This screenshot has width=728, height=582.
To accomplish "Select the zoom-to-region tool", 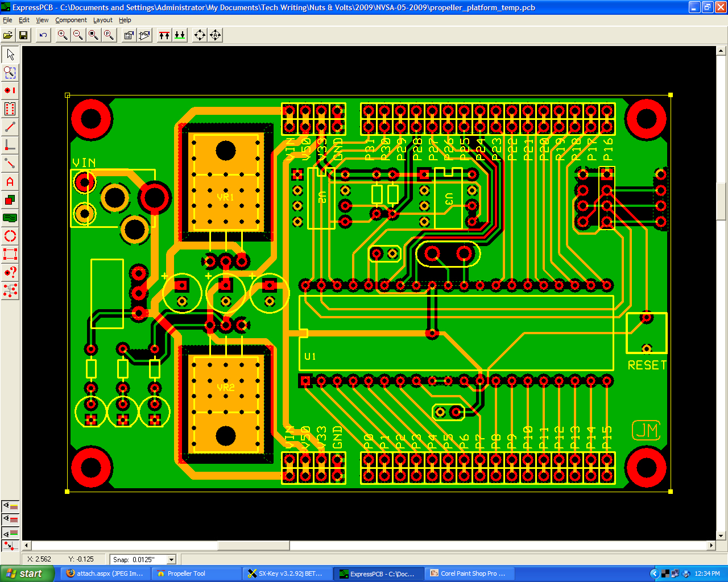I will point(9,72).
